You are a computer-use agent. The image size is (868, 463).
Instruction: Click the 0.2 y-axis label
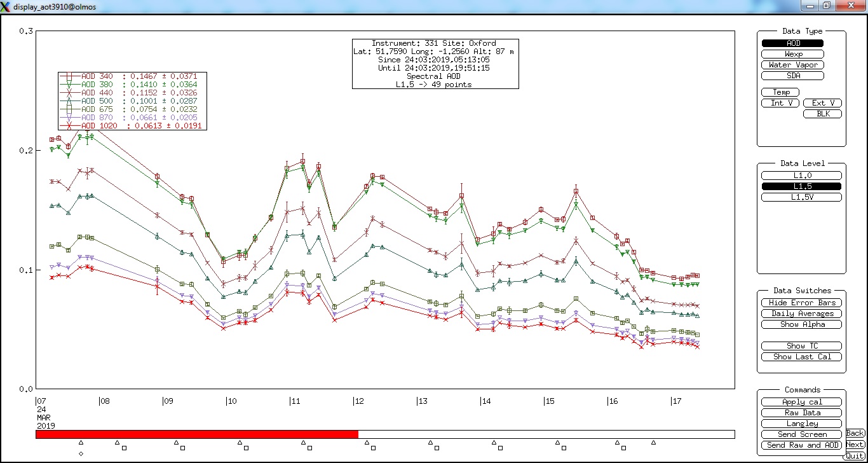pos(26,150)
